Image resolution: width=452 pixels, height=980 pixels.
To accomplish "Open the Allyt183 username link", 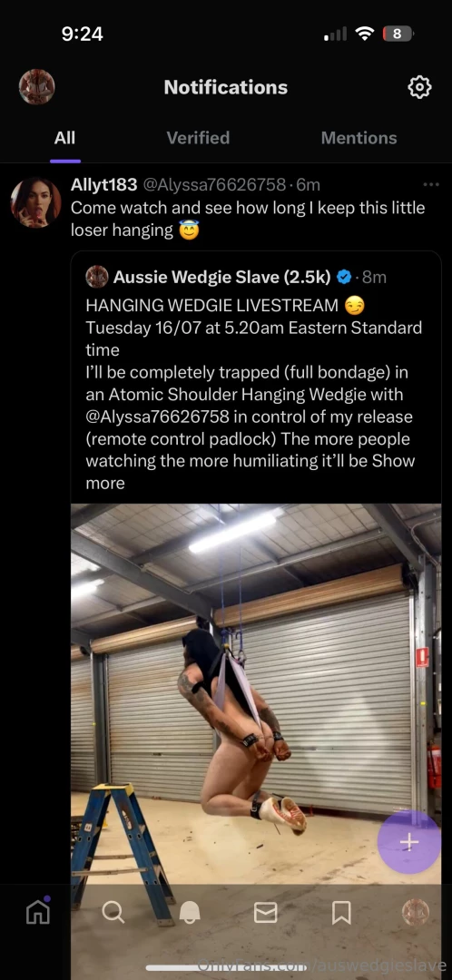I will pyautogui.click(x=103, y=184).
